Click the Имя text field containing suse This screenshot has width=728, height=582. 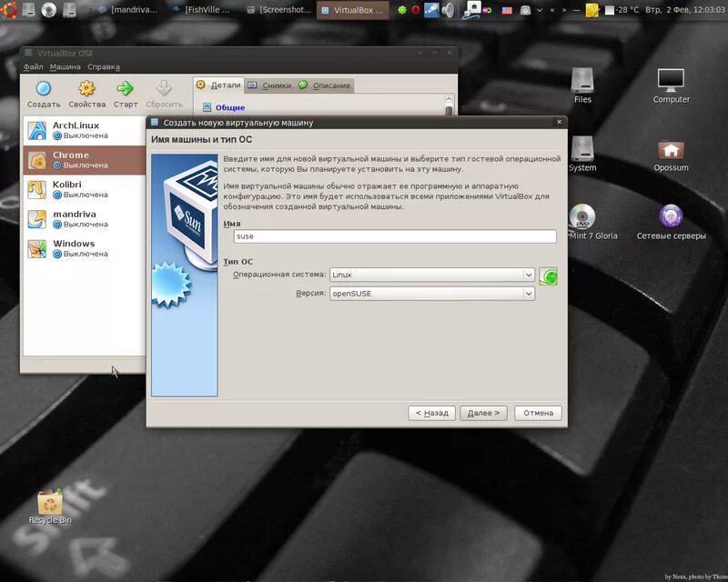click(x=395, y=236)
